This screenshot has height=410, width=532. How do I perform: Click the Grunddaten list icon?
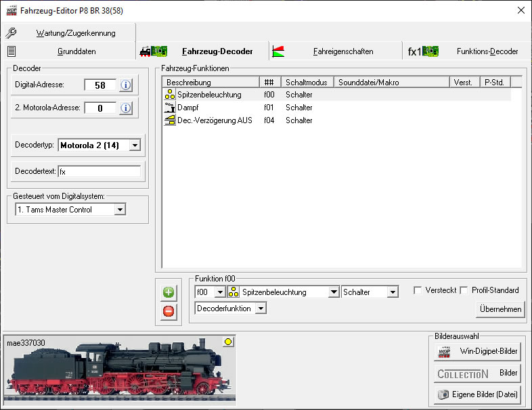12,51
